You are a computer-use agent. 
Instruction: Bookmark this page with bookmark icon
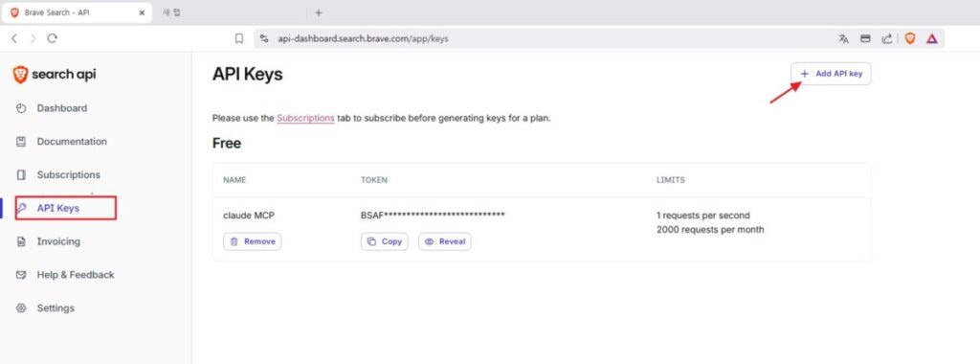238,38
